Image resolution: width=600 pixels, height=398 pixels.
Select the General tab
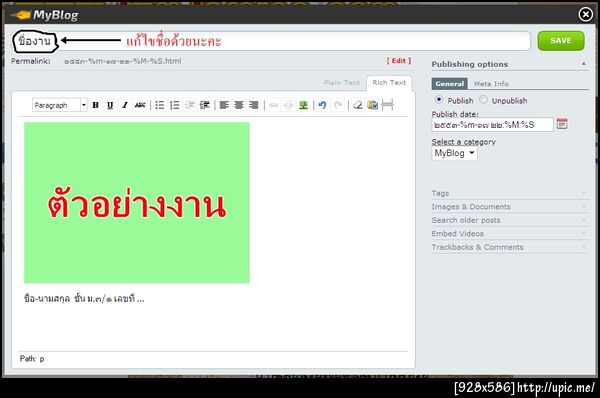(450, 83)
